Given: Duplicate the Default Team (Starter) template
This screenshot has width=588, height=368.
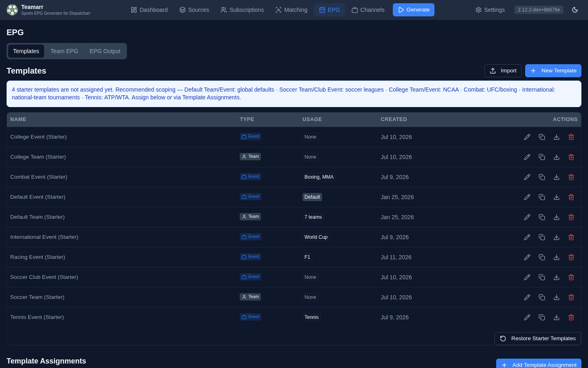Looking at the screenshot, I should click(x=542, y=217).
